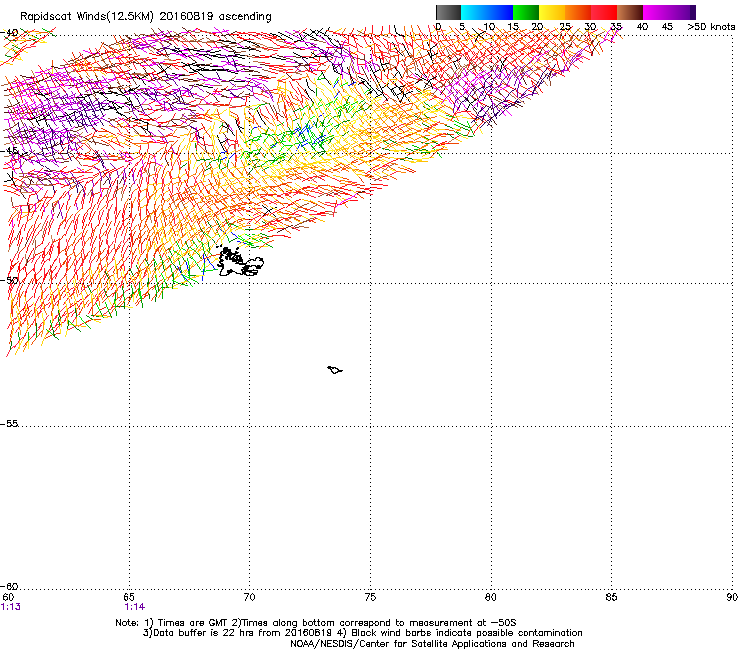This screenshot has height=650, width=740.
Task: Click the legend tick label '45'
Action: pyautogui.click(x=667, y=27)
